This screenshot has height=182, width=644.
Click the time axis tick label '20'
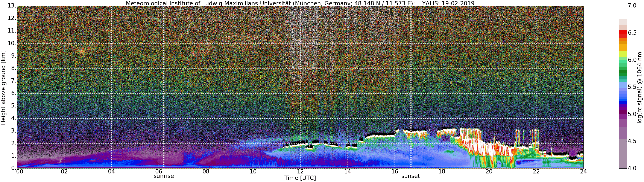tap(489, 172)
